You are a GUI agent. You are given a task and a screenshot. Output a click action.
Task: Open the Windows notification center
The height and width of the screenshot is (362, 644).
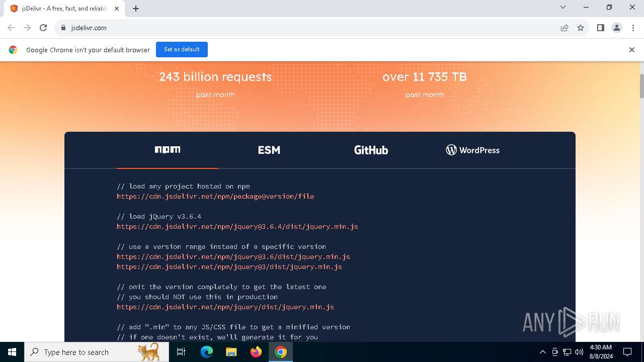(627, 352)
